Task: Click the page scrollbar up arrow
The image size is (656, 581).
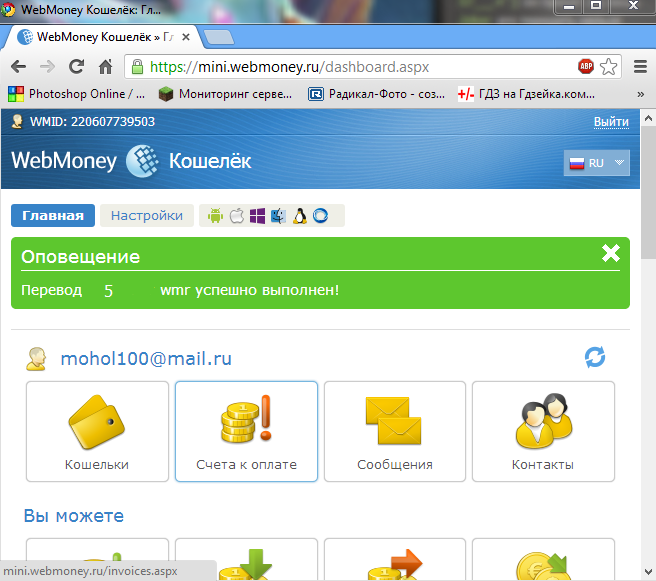Action: click(648, 118)
